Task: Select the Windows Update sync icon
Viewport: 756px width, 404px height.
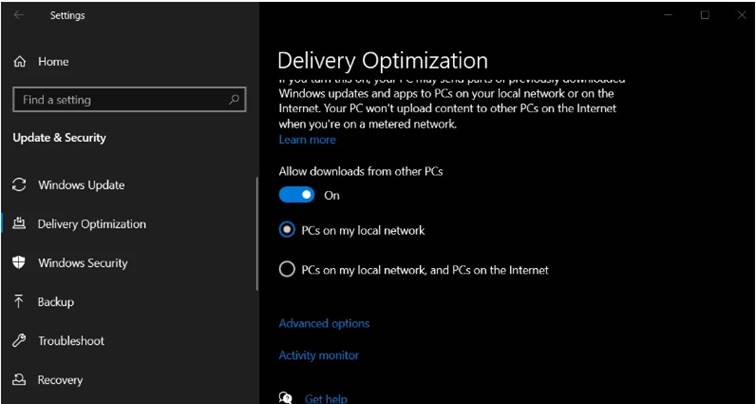Action: pyautogui.click(x=19, y=185)
